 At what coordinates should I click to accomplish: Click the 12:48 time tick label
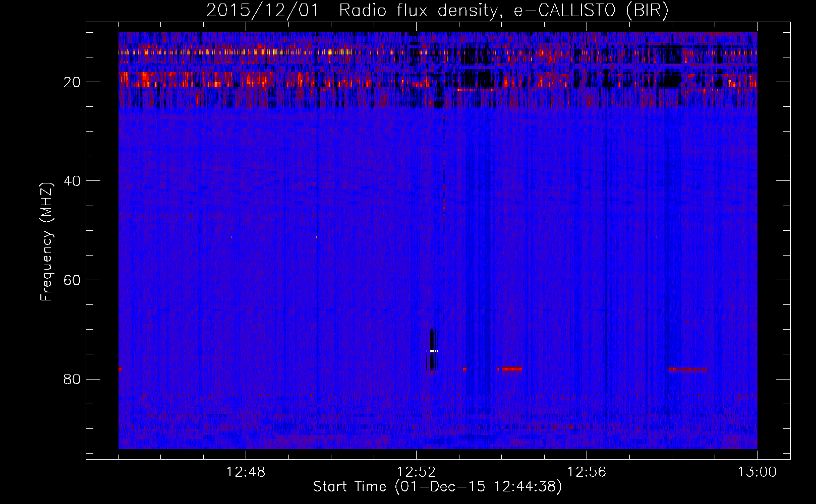pyautogui.click(x=246, y=472)
